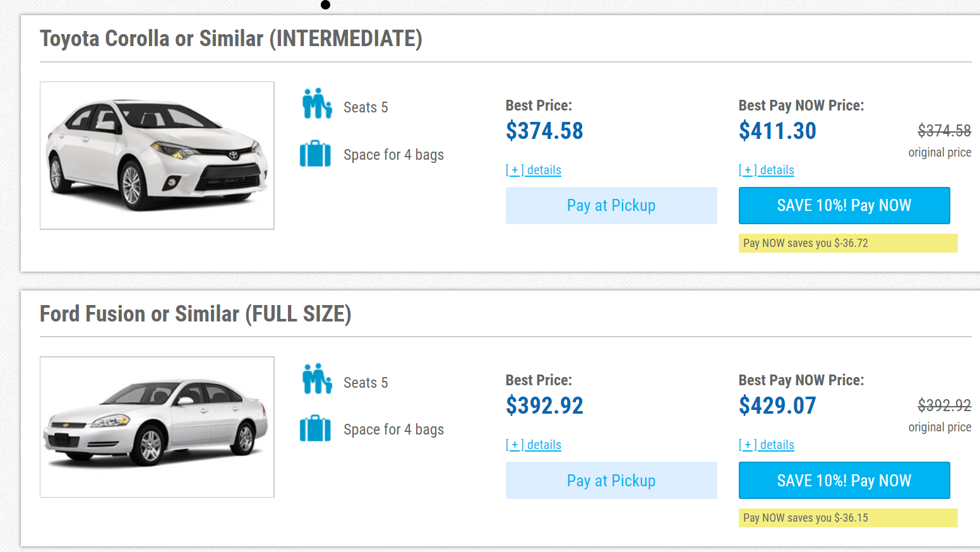The height and width of the screenshot is (552, 980).
Task: Click the Ford Fusion or Similar heading
Action: pyautogui.click(x=195, y=314)
